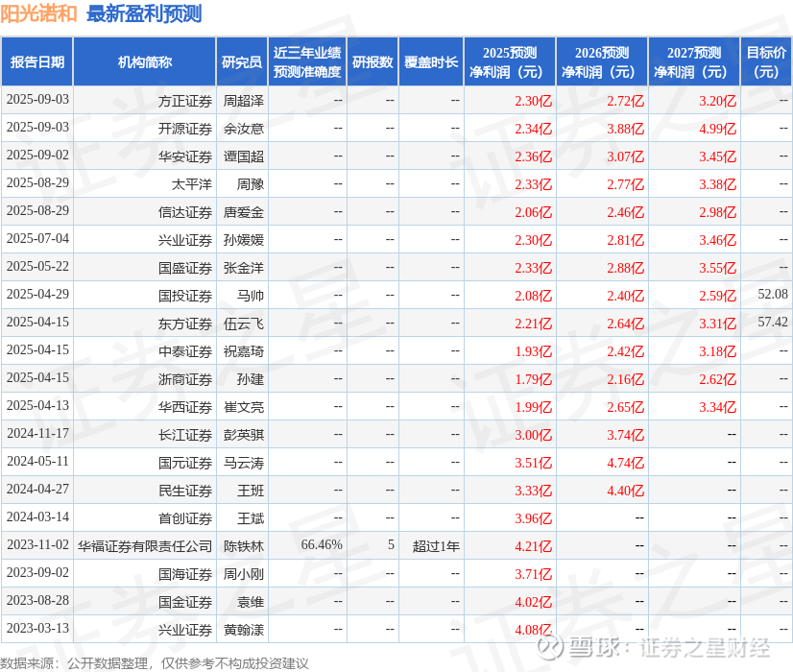Image resolution: width=793 pixels, height=672 pixels.
Task: Click analyst name 伍云飞
Action: pos(244,324)
